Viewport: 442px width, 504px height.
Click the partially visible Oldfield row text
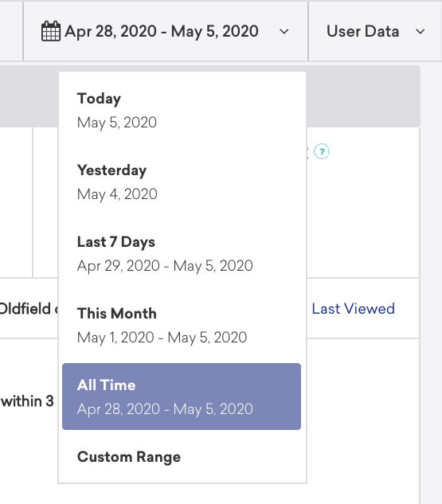pos(29,309)
